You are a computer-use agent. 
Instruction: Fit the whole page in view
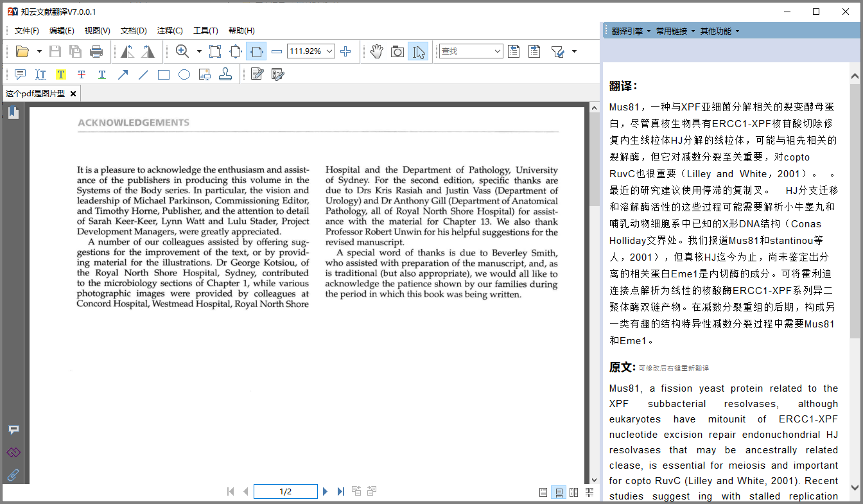236,51
